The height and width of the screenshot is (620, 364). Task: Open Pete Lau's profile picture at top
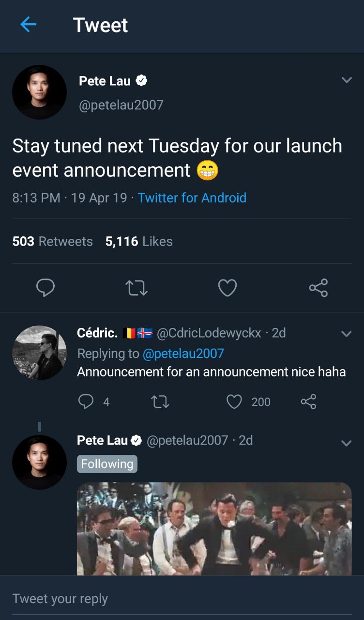(39, 92)
